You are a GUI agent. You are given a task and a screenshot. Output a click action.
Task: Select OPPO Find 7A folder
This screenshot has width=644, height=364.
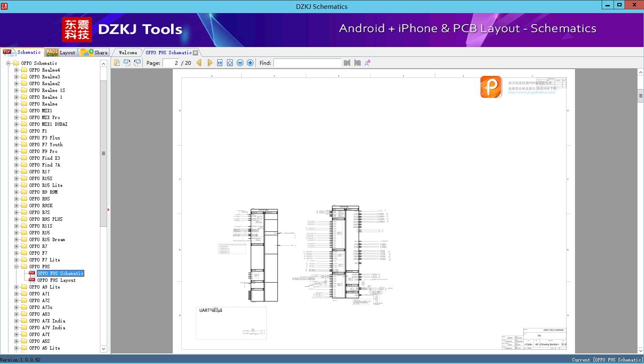pos(44,165)
